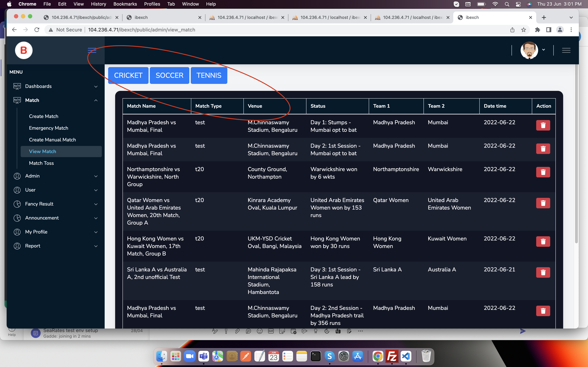Open Visual Studio Code from dock
Image resolution: width=588 pixels, height=367 pixels.
click(406, 356)
